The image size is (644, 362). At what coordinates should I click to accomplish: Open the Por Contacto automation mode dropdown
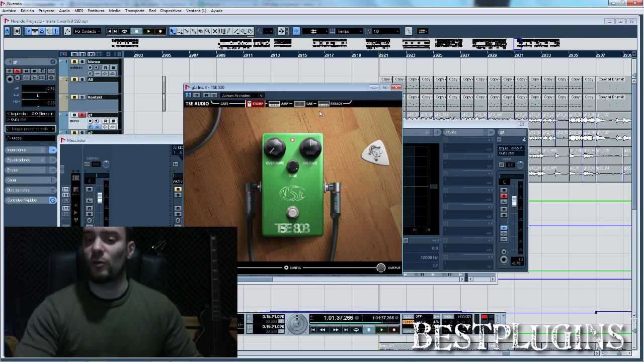(87, 31)
